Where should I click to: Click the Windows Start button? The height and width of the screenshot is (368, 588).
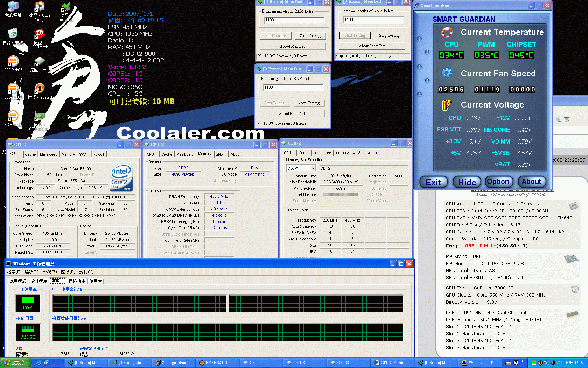(16, 363)
